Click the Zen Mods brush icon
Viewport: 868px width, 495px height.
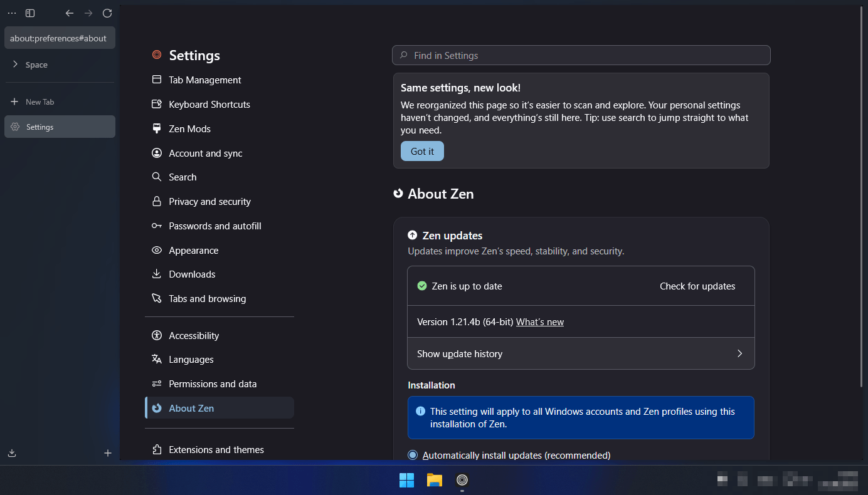click(x=157, y=128)
